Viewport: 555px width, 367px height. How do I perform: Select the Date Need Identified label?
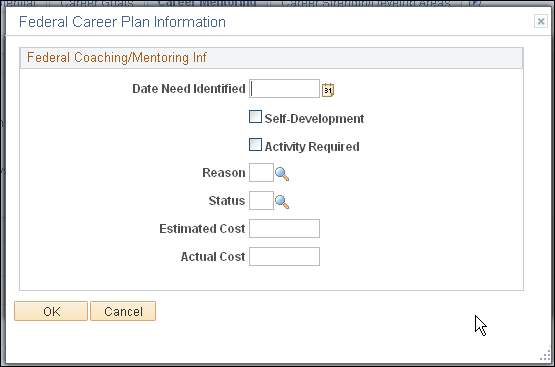click(x=189, y=88)
